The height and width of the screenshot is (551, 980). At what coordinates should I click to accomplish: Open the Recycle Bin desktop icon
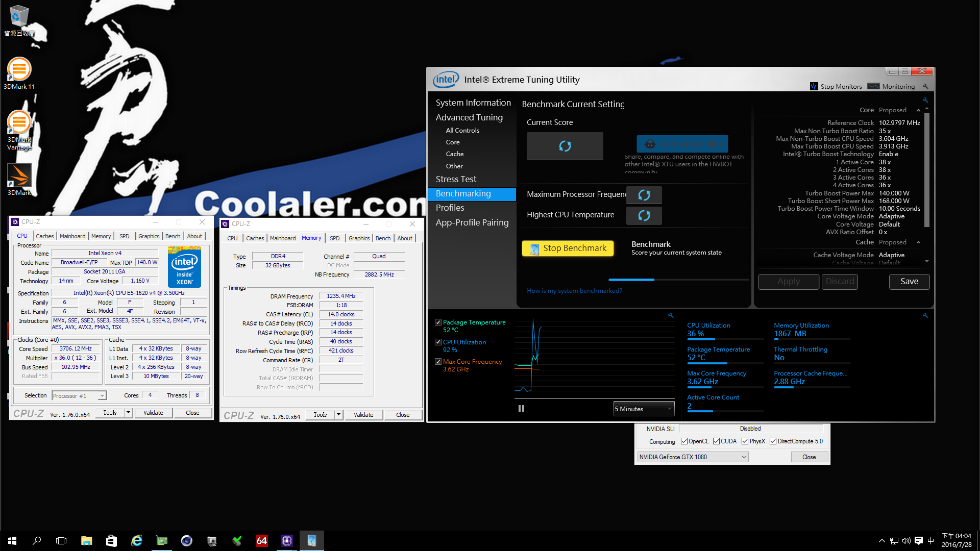pyautogui.click(x=19, y=20)
